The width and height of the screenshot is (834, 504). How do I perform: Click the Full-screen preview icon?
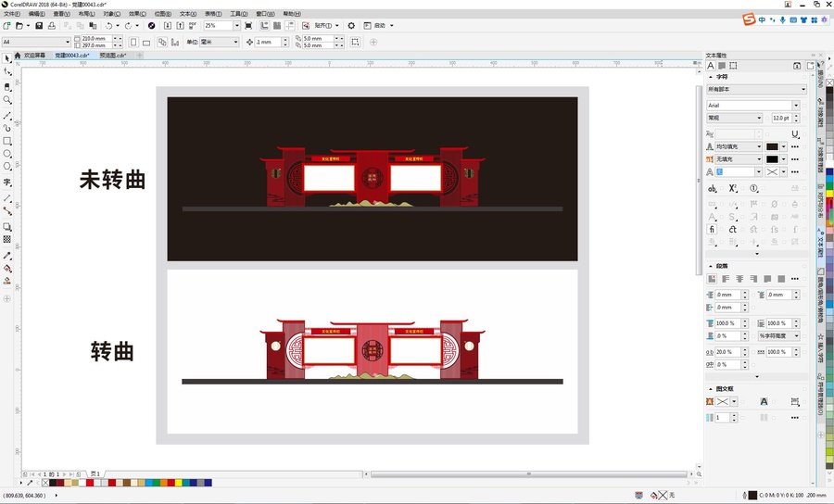248,26
